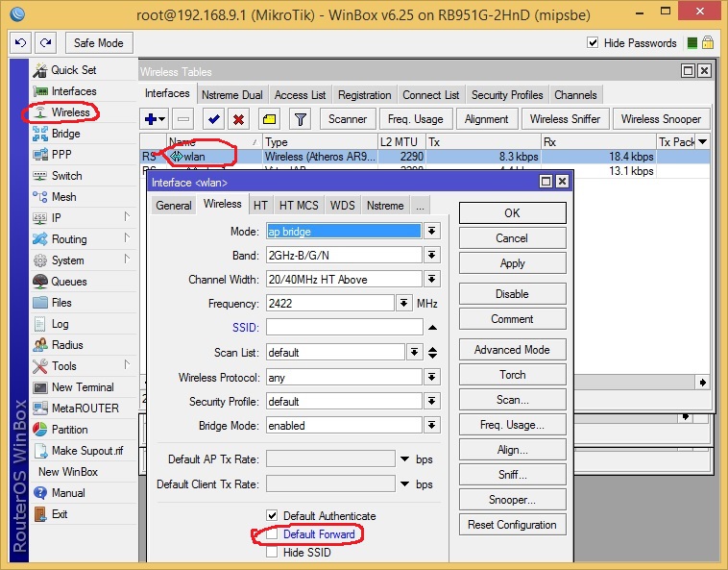Collapse the SSID field up arrow

coord(432,328)
